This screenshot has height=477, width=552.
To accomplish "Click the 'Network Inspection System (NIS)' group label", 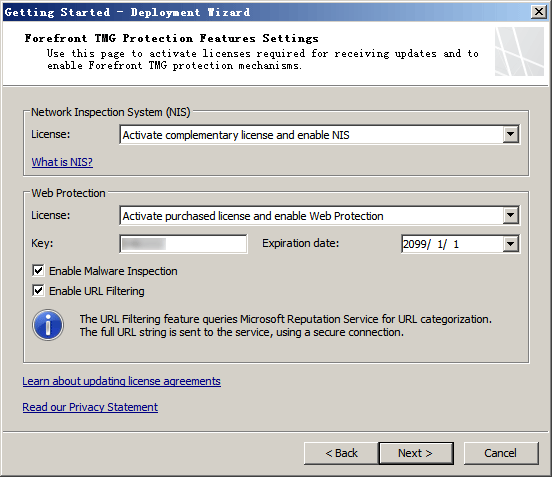I will pos(111,112).
